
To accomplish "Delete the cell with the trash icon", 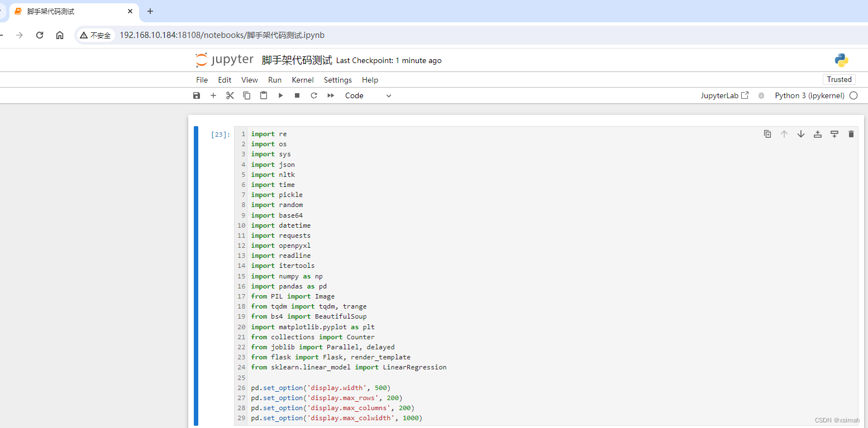I will [851, 133].
